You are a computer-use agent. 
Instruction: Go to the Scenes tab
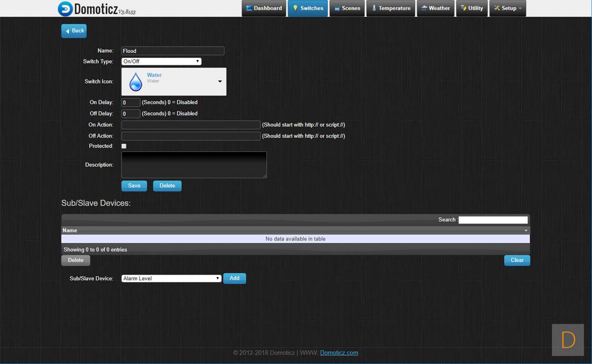(x=347, y=8)
